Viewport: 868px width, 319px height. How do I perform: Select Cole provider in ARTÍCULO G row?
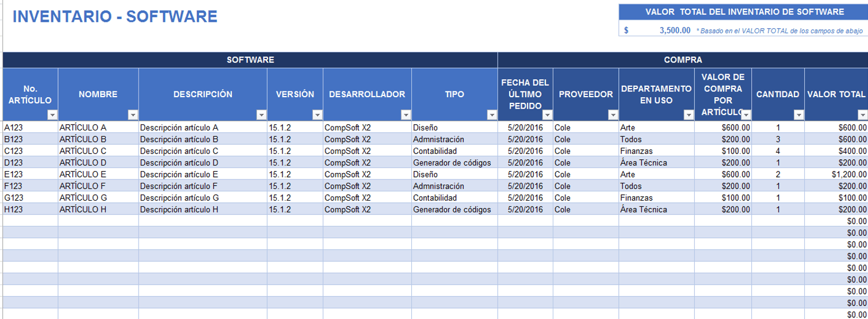586,198
